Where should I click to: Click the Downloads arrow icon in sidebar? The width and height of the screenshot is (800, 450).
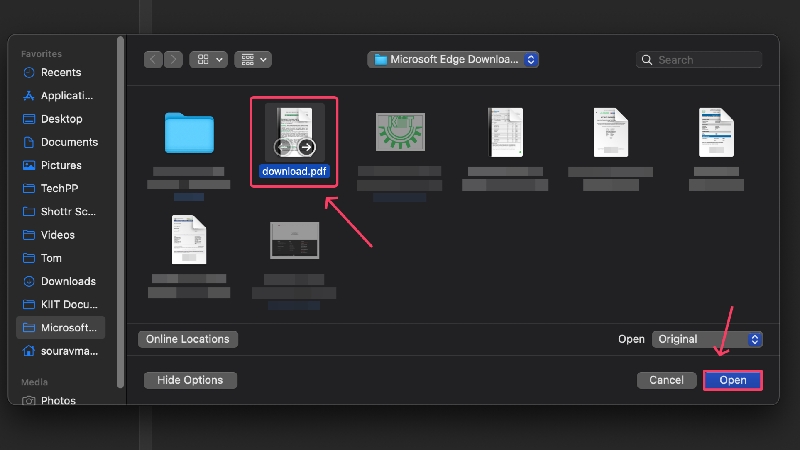[x=29, y=281]
